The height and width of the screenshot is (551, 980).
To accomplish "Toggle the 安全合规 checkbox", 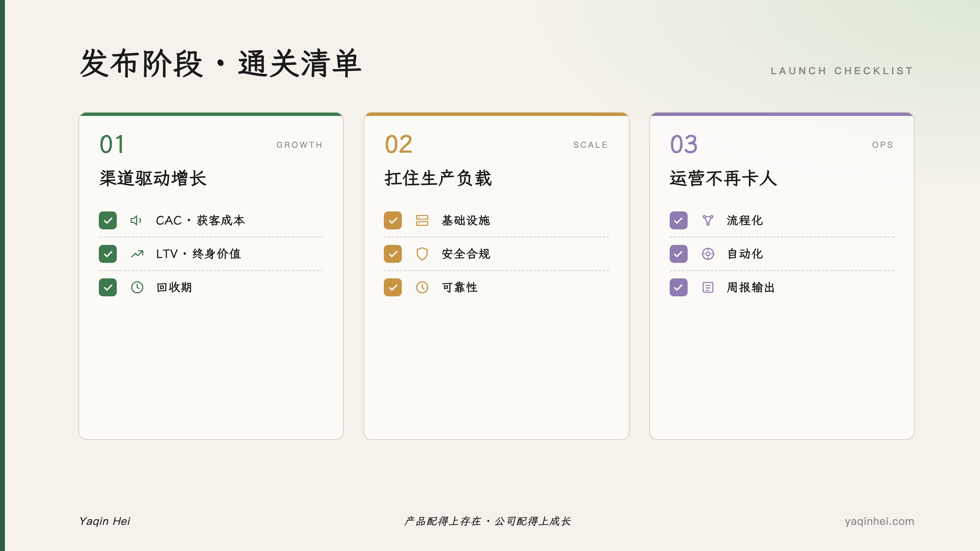I will [393, 254].
